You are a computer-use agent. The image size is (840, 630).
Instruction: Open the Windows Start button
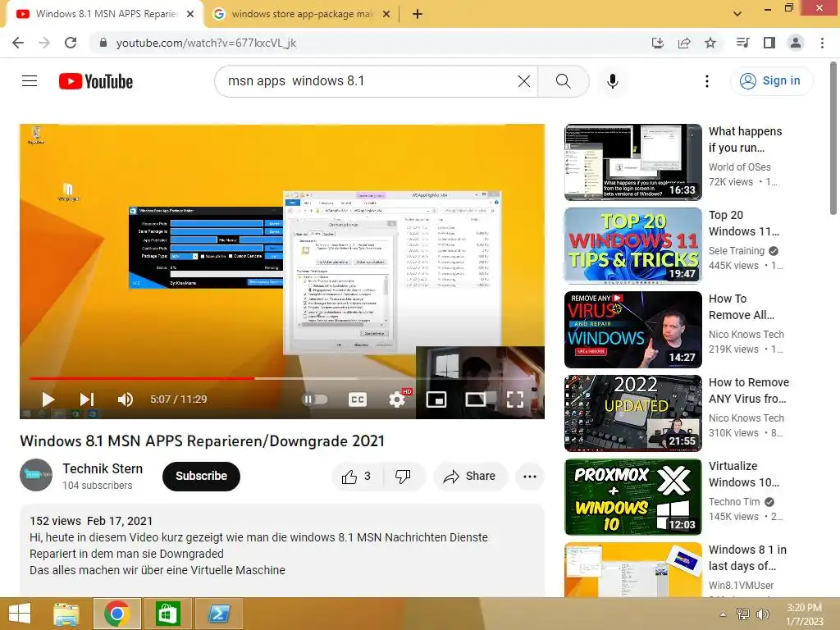(20, 614)
